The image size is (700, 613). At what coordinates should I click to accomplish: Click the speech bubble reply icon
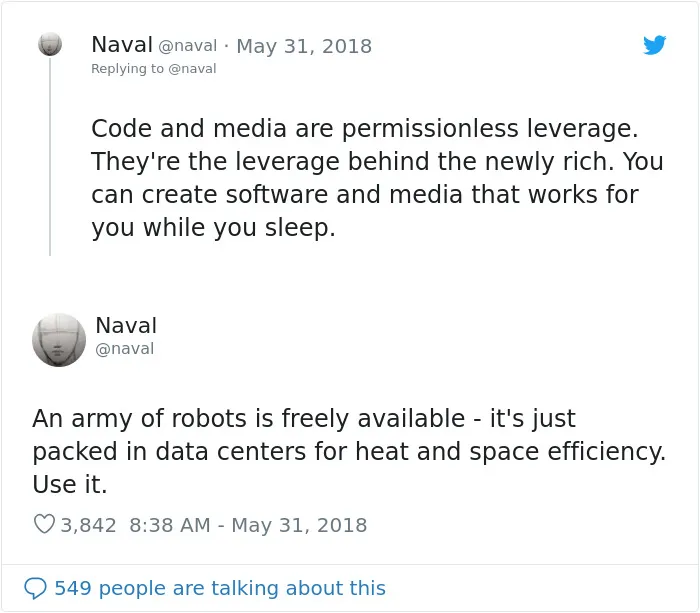click(35, 588)
